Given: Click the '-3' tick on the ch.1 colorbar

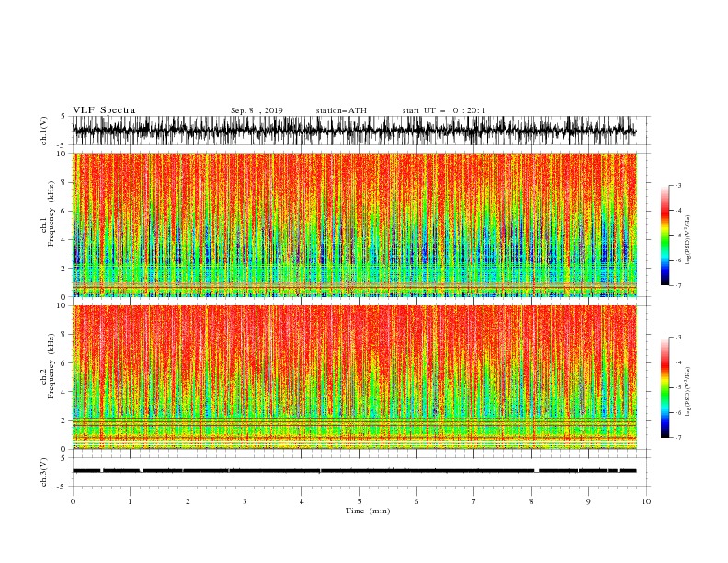Looking at the screenshot, I should (x=677, y=185).
